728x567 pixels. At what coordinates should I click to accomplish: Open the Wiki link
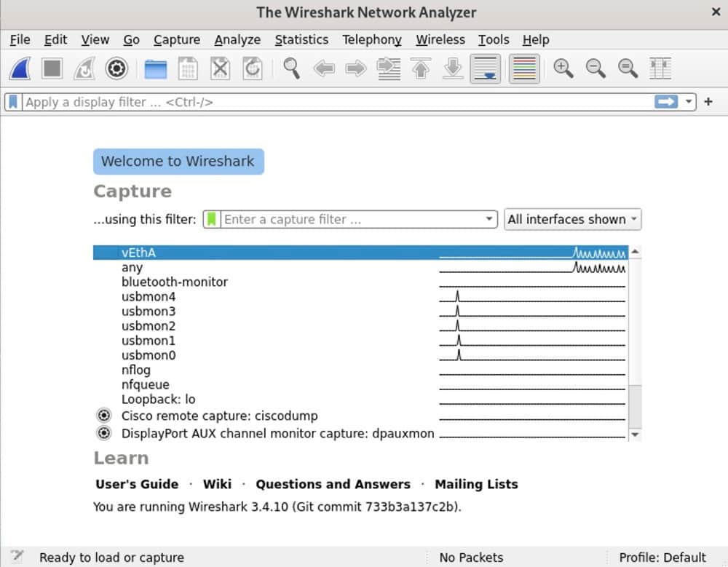click(217, 484)
